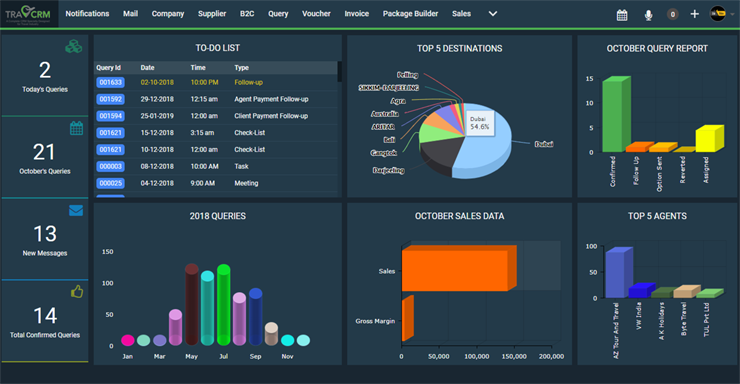Click October's Queries count 21

click(44, 152)
